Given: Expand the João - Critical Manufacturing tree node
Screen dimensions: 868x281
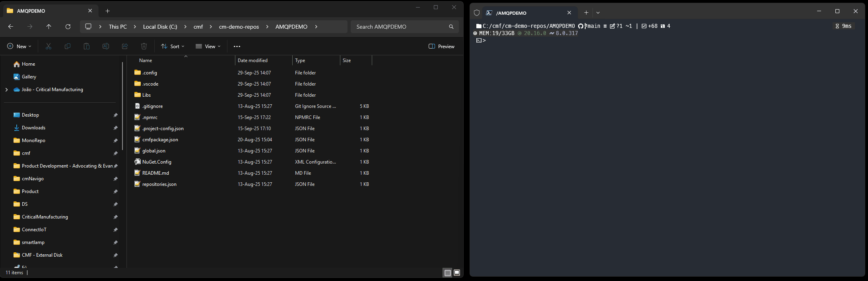Looking at the screenshot, I should (6, 90).
